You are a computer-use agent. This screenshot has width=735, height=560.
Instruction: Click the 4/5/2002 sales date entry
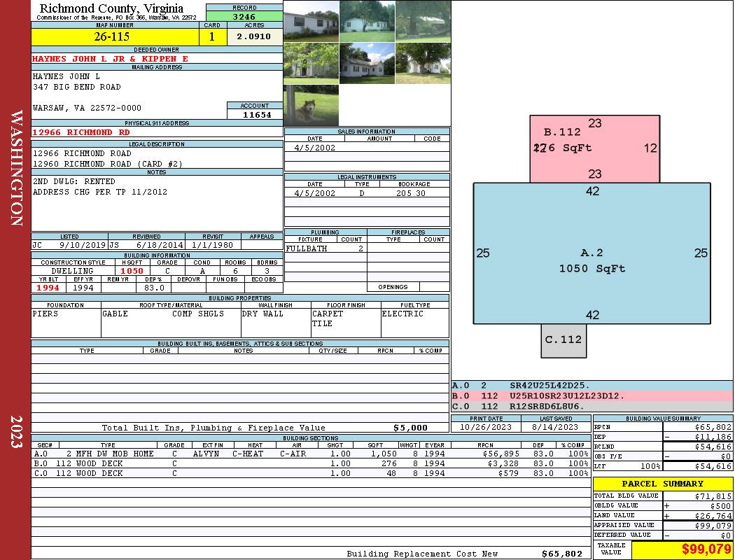click(315, 148)
